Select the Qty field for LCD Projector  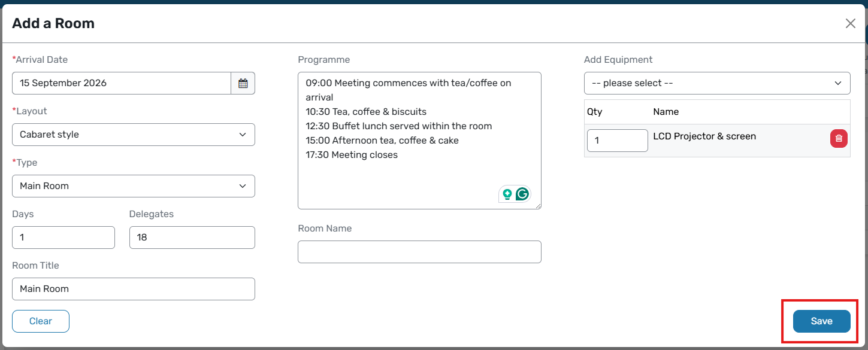pyautogui.click(x=618, y=141)
